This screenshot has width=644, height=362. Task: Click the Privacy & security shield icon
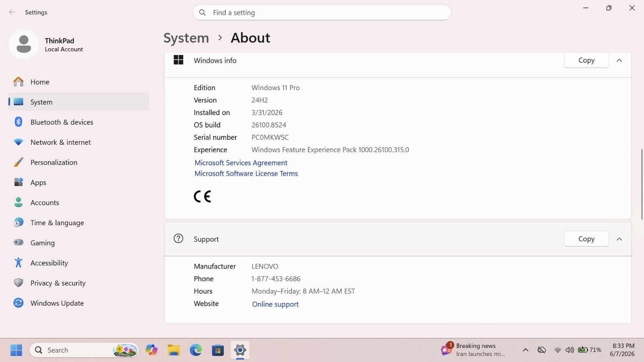(x=19, y=283)
